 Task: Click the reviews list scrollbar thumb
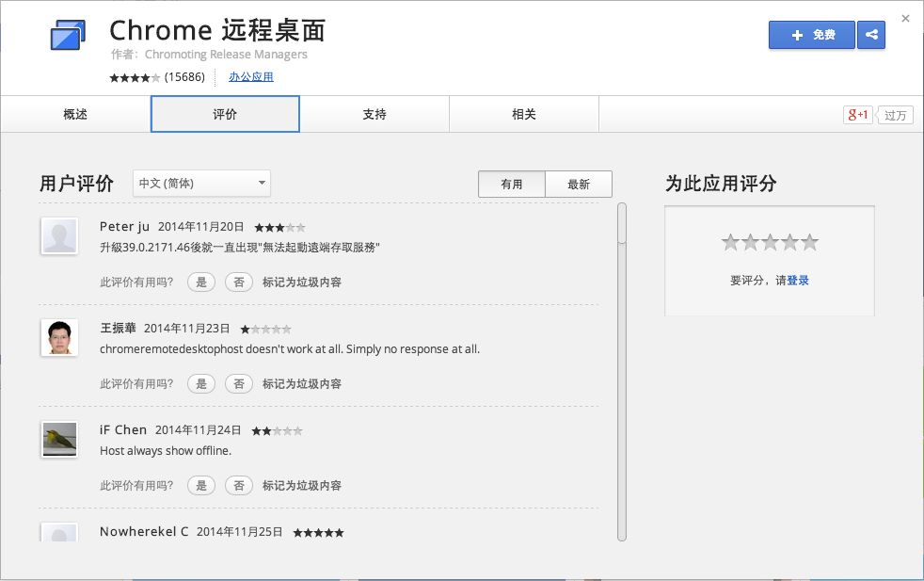622,223
